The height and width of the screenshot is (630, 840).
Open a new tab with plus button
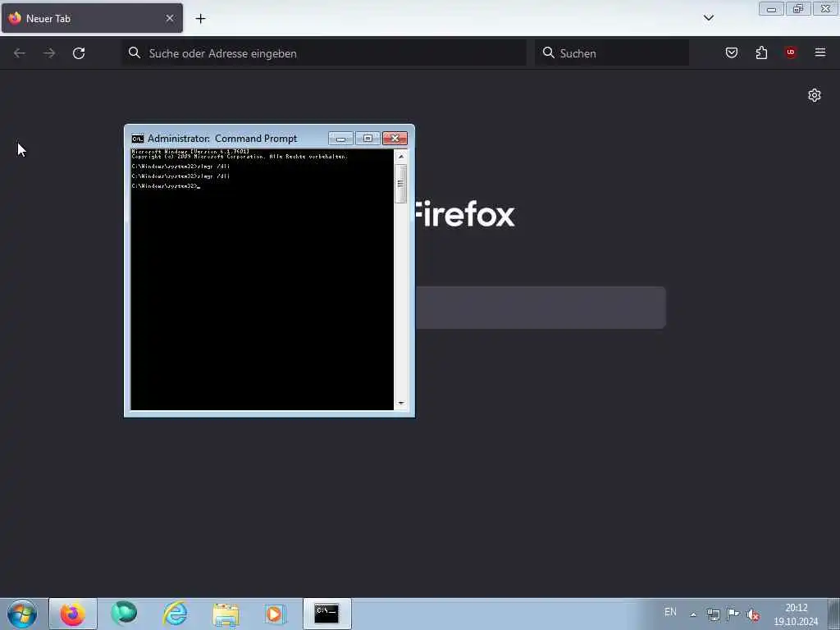tap(200, 19)
